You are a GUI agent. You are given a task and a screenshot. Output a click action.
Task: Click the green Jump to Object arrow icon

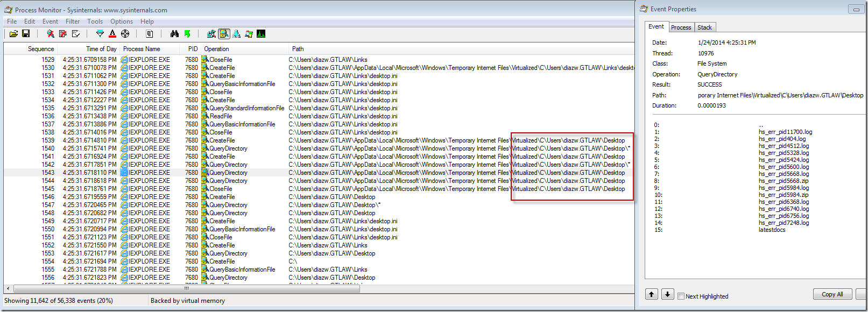[187, 34]
